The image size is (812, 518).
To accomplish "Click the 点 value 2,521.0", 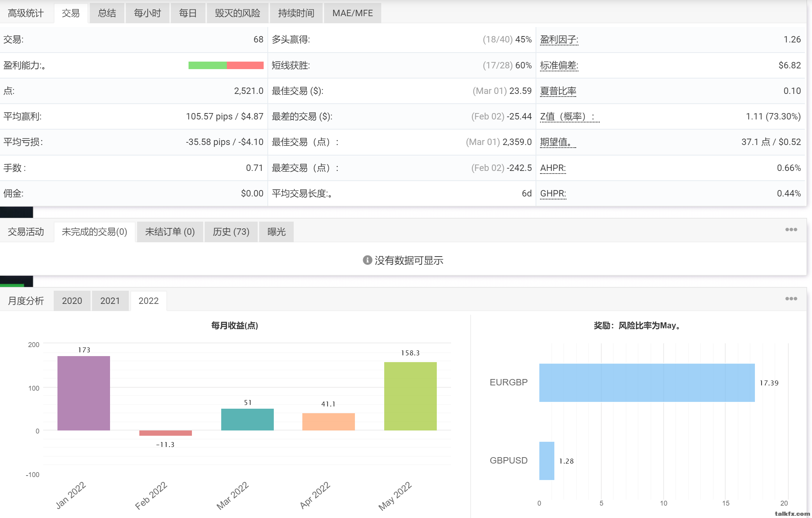I will click(249, 91).
